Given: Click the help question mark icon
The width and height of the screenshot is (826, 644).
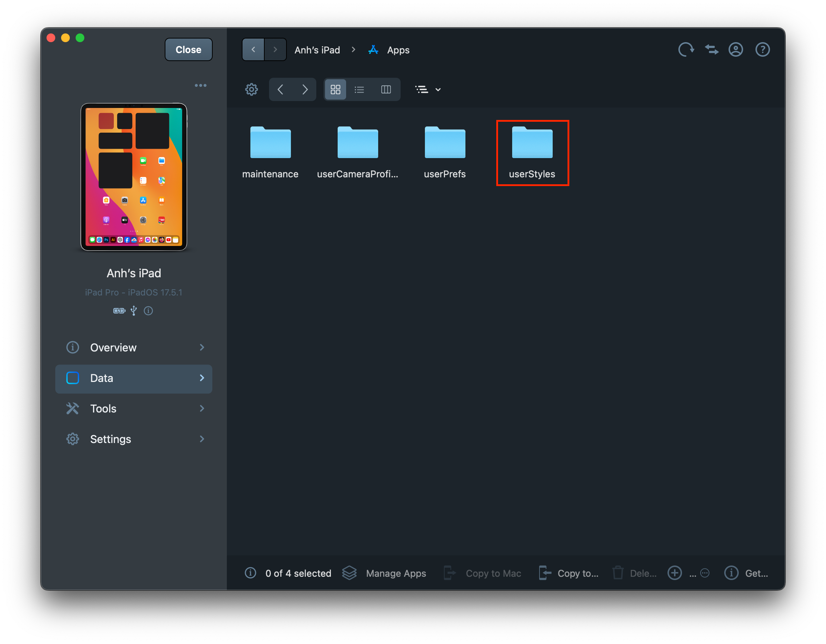Looking at the screenshot, I should pyautogui.click(x=762, y=49).
